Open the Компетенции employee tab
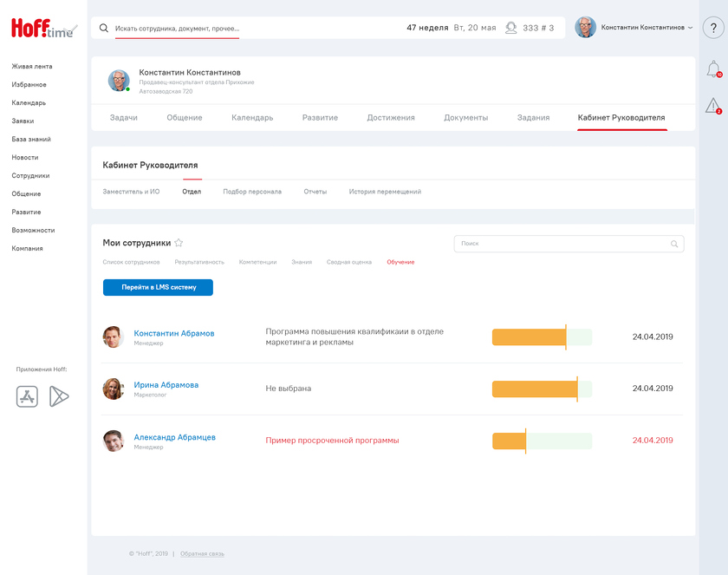 click(257, 262)
